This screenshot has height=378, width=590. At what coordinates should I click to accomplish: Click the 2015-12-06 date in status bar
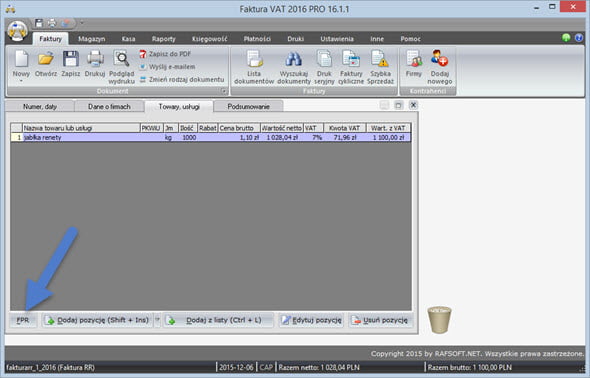[236, 367]
